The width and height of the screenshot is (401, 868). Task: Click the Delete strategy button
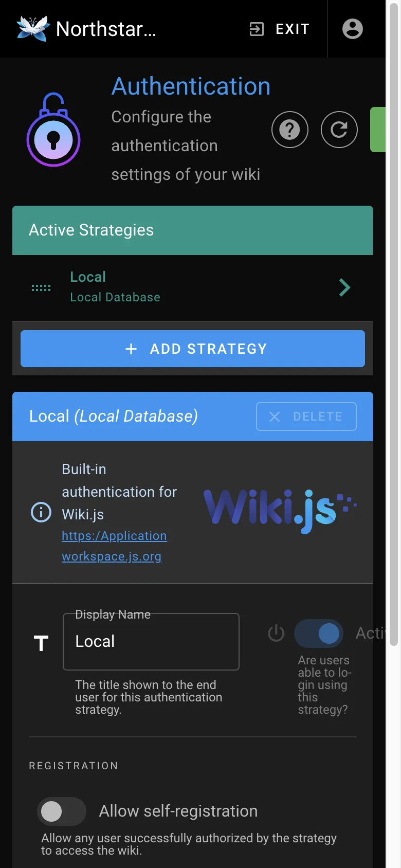coord(306,417)
